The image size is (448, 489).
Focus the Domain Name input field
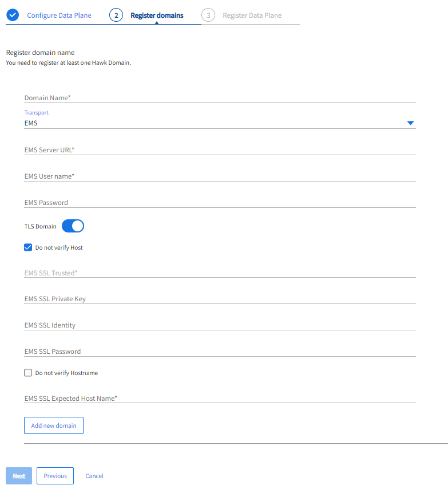tap(220, 98)
